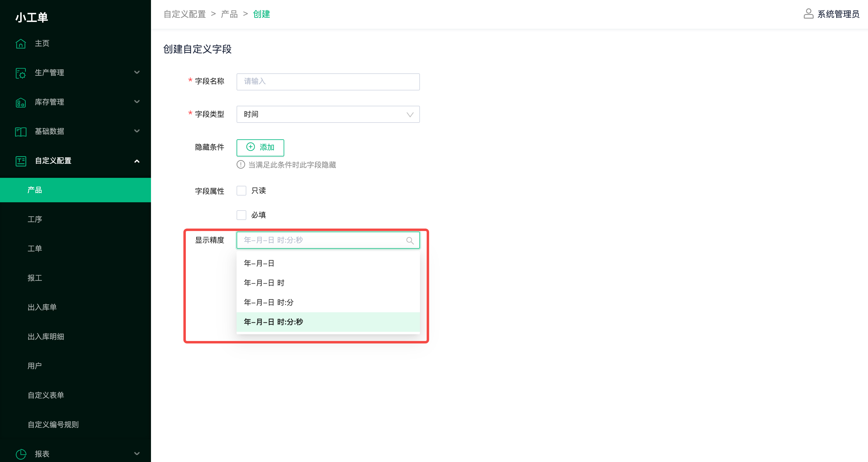Click the 隐藏条件 label
Screen dimensions: 868x462
click(210, 147)
